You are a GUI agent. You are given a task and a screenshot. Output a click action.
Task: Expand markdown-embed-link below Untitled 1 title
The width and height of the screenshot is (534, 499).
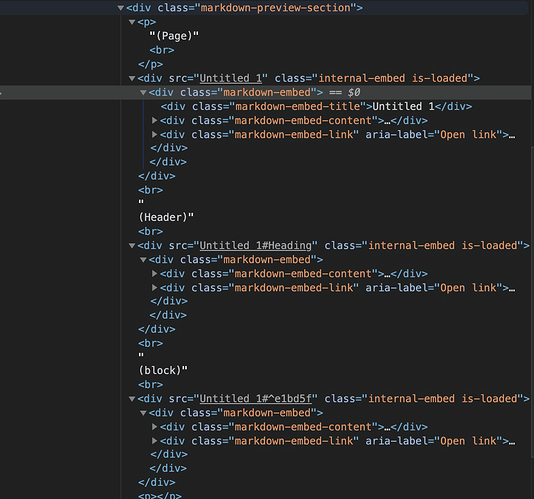click(155, 135)
